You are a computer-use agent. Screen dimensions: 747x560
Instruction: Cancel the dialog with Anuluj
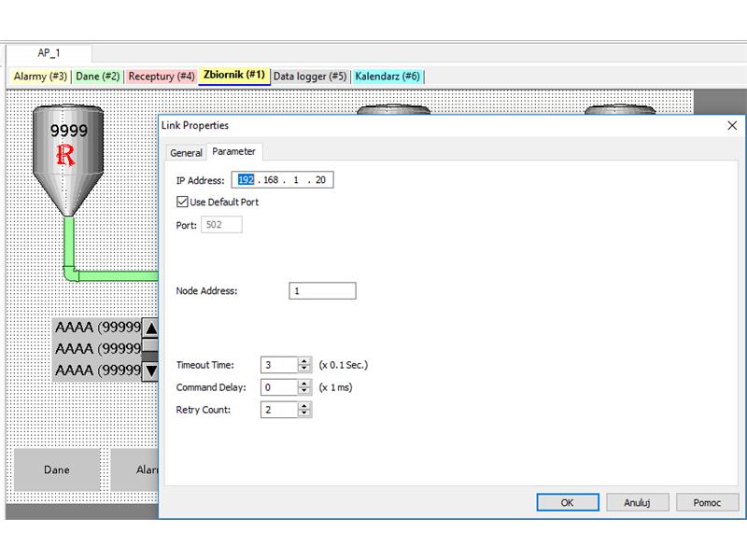(x=638, y=502)
